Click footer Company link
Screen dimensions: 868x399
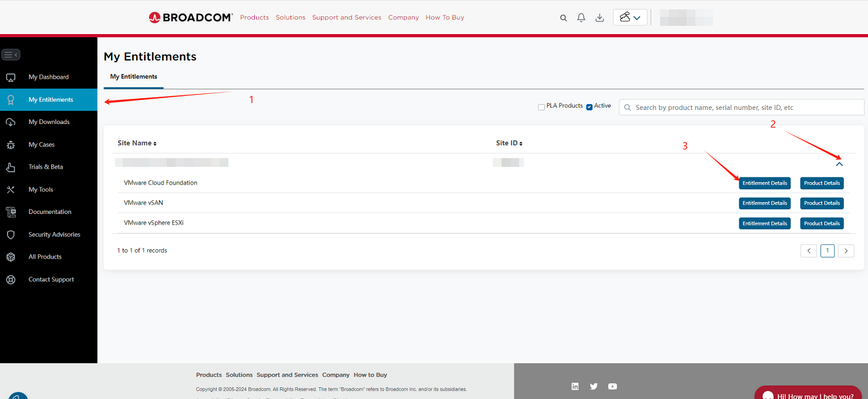336,375
